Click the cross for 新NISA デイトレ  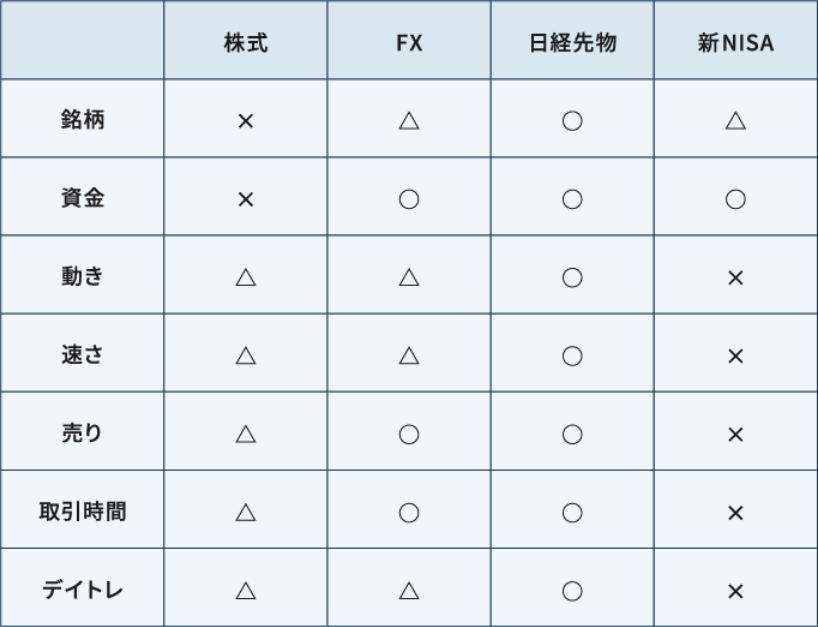click(x=735, y=590)
